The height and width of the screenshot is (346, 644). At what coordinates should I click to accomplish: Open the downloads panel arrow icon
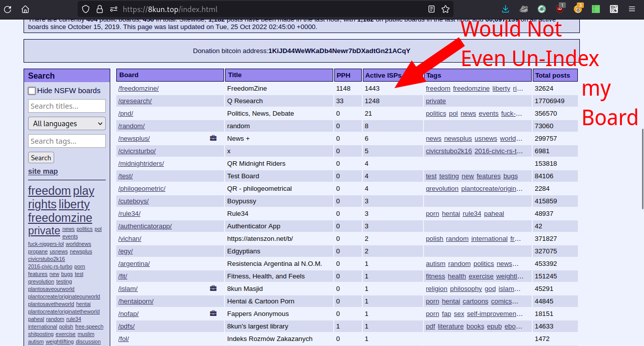click(505, 9)
